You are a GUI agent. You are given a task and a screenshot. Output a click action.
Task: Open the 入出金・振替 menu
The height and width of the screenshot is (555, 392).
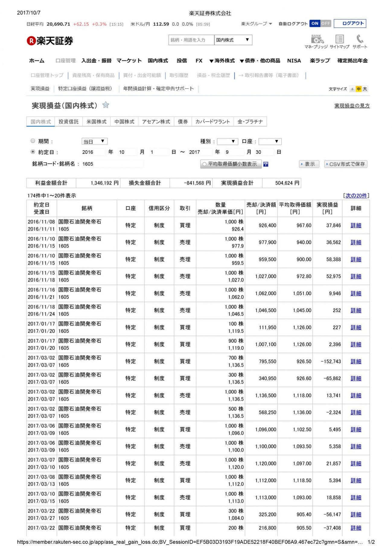point(96,61)
